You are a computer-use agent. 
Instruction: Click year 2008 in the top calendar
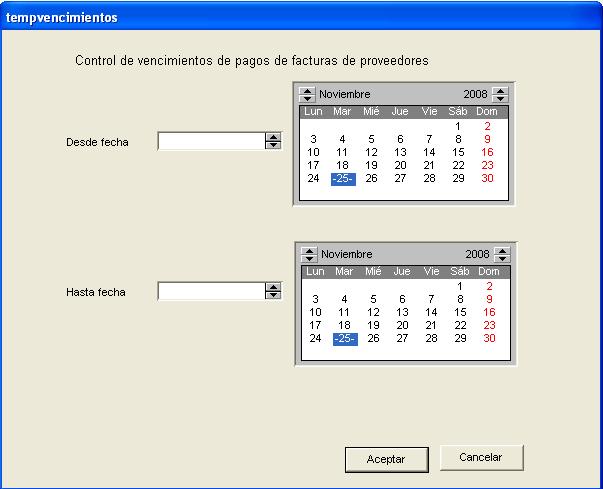point(475,94)
